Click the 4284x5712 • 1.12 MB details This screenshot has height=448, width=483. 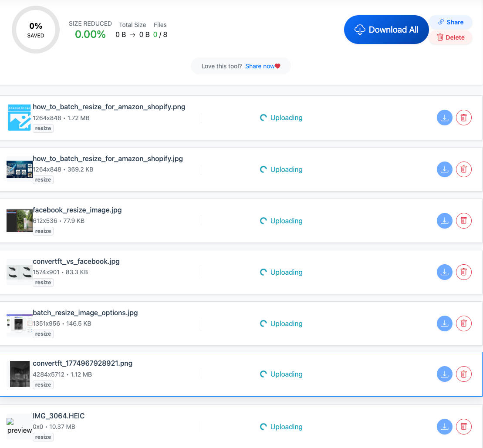tap(62, 375)
